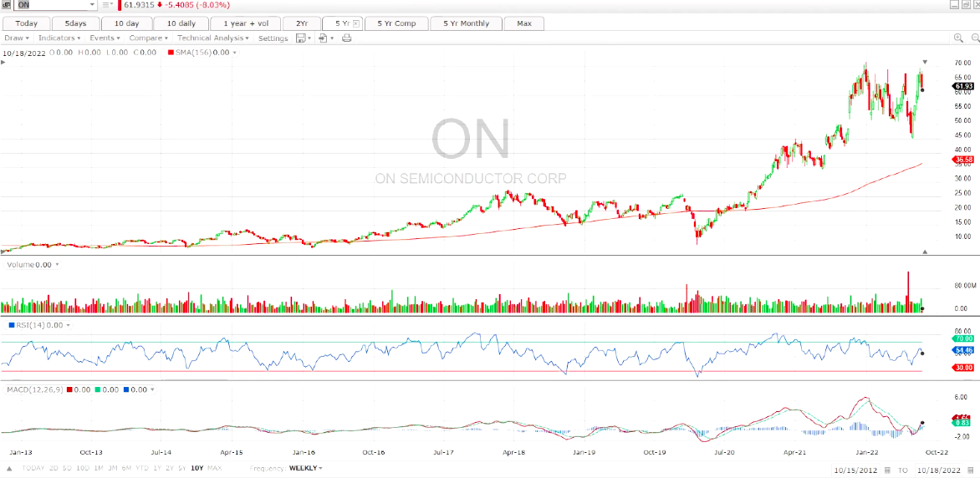Select the 3M range
The height and width of the screenshot is (478, 980).
pyautogui.click(x=113, y=468)
